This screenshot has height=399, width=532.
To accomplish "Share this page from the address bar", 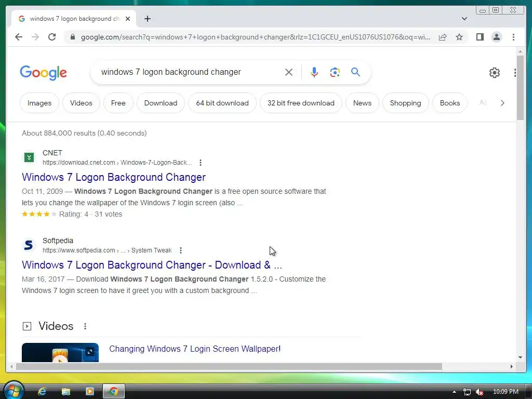I will [x=443, y=37].
